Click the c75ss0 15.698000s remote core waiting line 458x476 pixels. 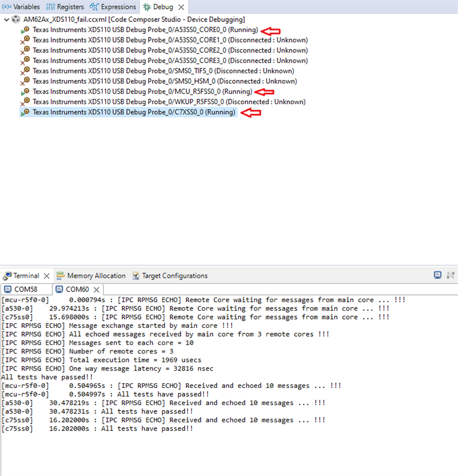tap(195, 317)
